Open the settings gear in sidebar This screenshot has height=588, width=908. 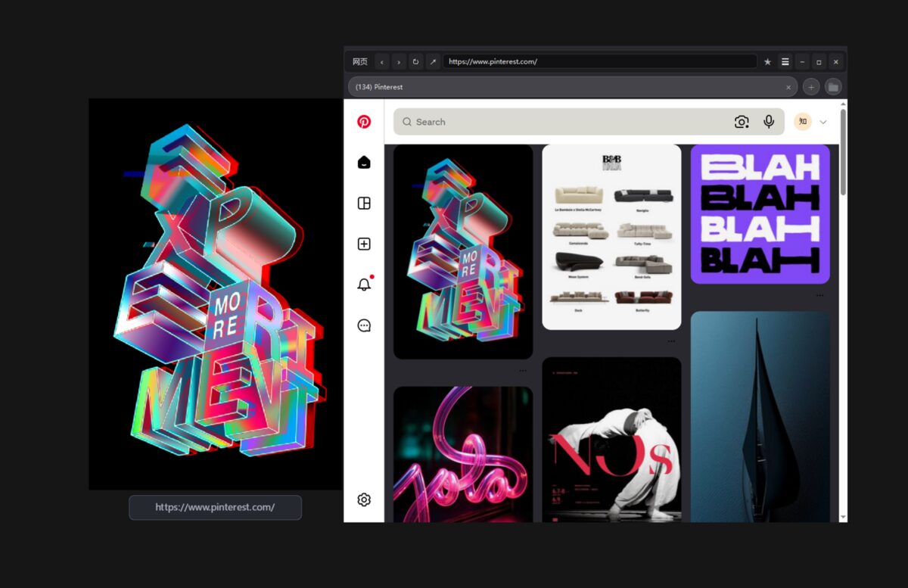(x=364, y=499)
